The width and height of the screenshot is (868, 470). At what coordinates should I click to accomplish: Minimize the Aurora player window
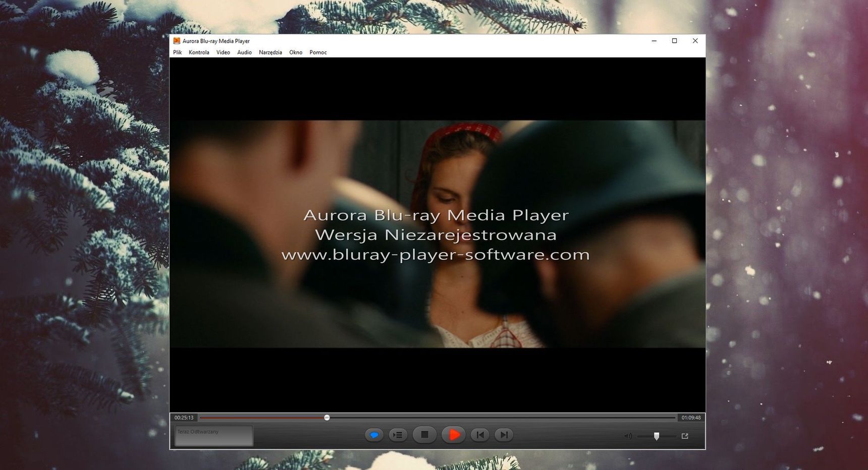654,41
